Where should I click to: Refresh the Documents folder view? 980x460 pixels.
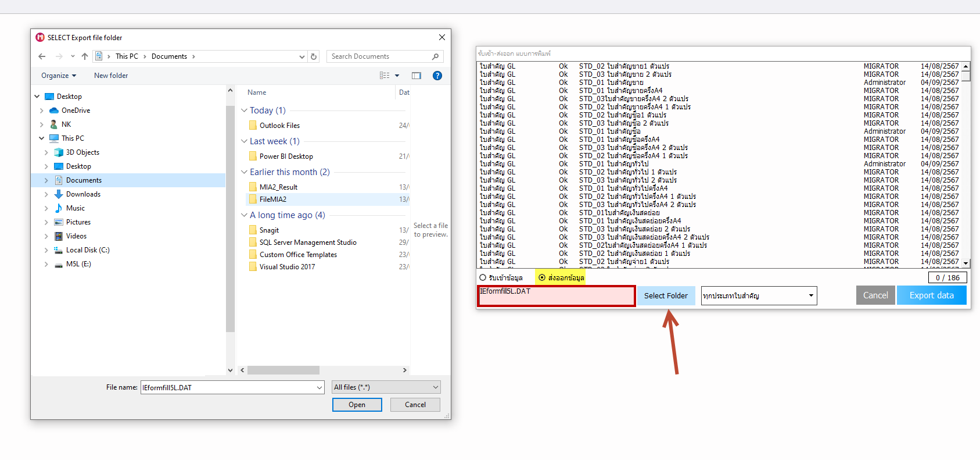click(x=314, y=56)
